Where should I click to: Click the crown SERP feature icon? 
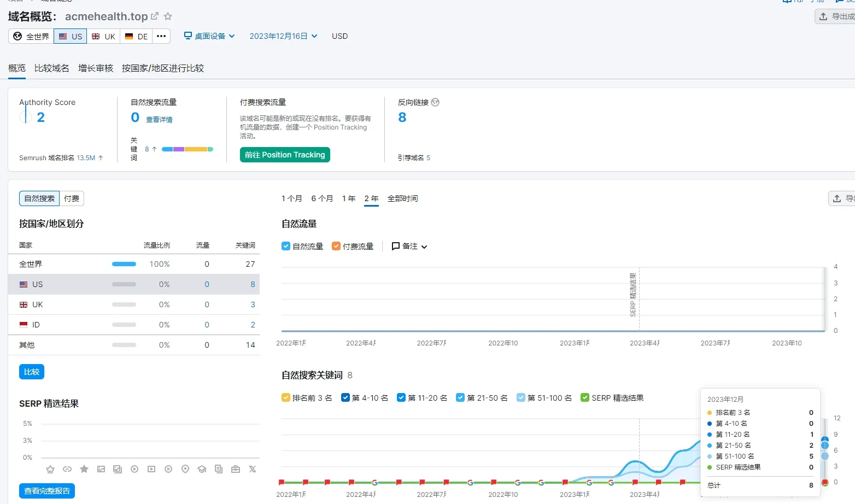pyautogui.click(x=50, y=469)
